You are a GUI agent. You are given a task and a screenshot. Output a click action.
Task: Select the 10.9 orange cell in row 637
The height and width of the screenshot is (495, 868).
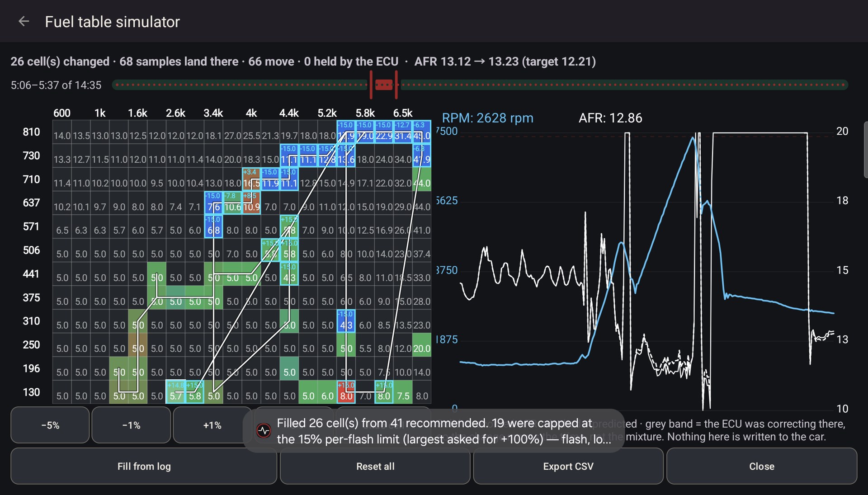251,203
